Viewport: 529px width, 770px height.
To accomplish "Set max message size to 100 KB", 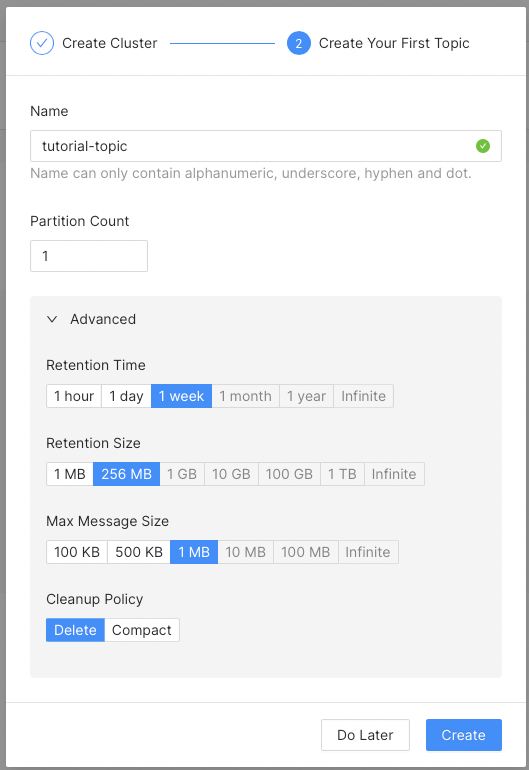I will [77, 552].
